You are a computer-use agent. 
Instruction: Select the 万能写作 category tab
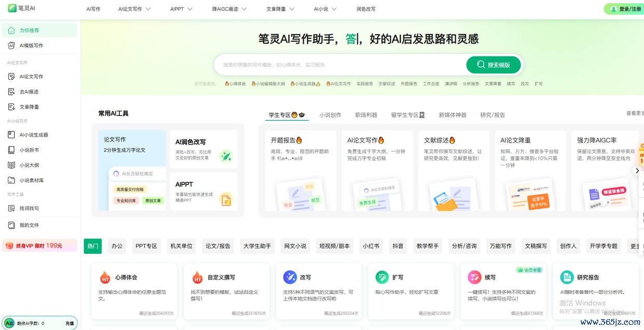pyautogui.click(x=500, y=246)
